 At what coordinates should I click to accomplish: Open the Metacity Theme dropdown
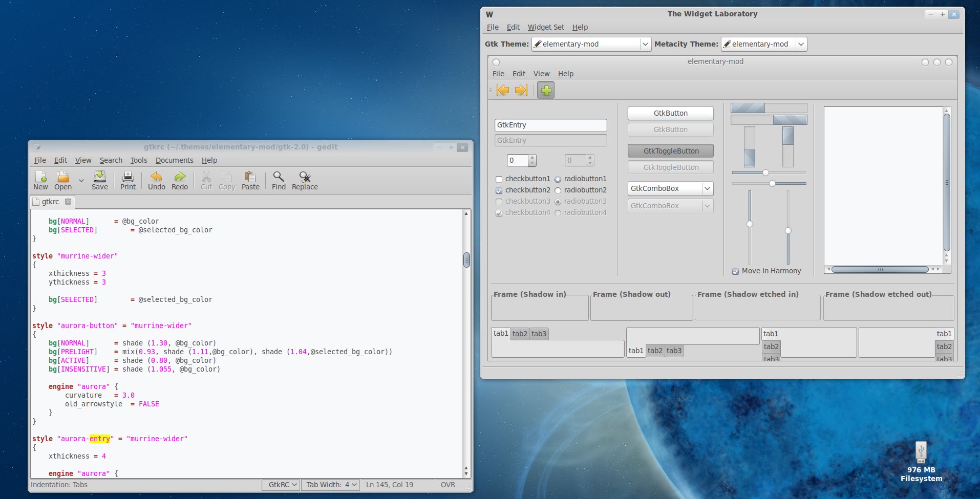[x=763, y=44]
